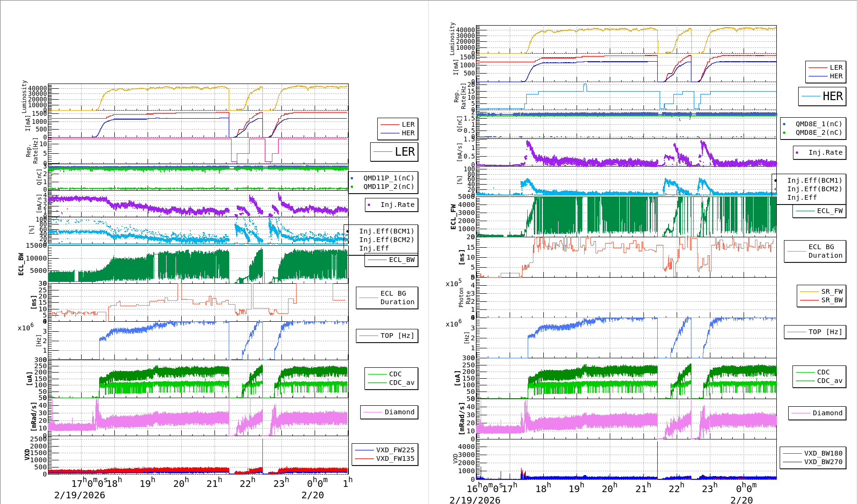Select the QMD11P_2(nC) legend entry
The height and width of the screenshot is (504, 857).
pyautogui.click(x=388, y=187)
